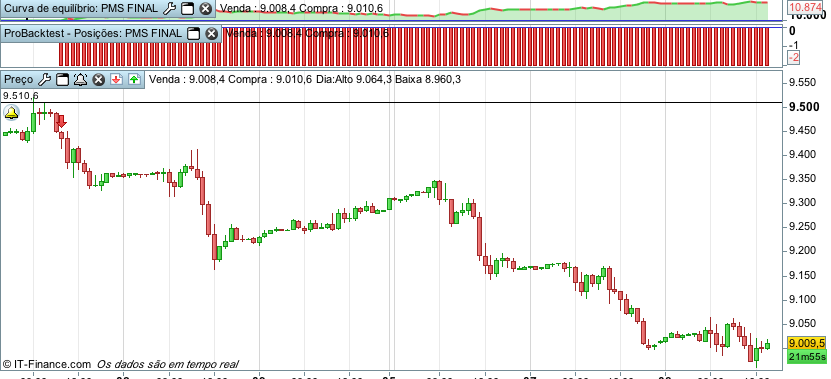831x379 pixels.
Task: Click the Baixa 8.960,3 readout
Action: [x=428, y=80]
